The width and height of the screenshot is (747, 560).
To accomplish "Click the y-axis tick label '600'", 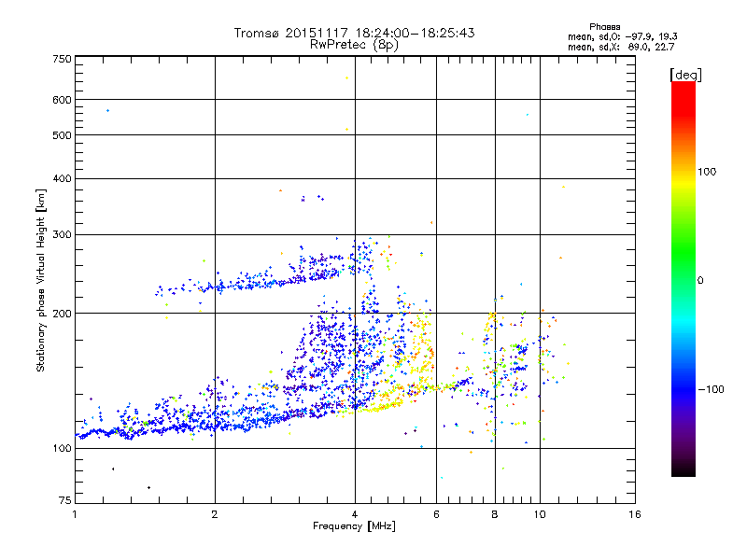I will (x=62, y=100).
